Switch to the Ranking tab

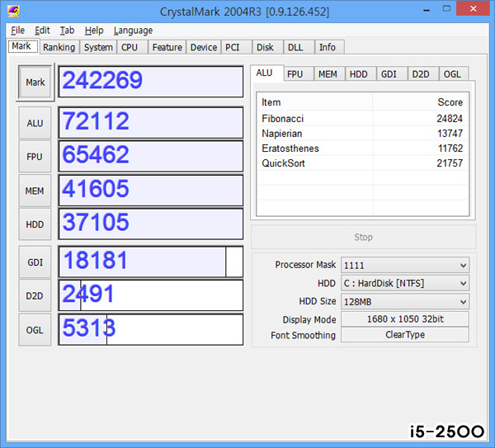pos(59,47)
